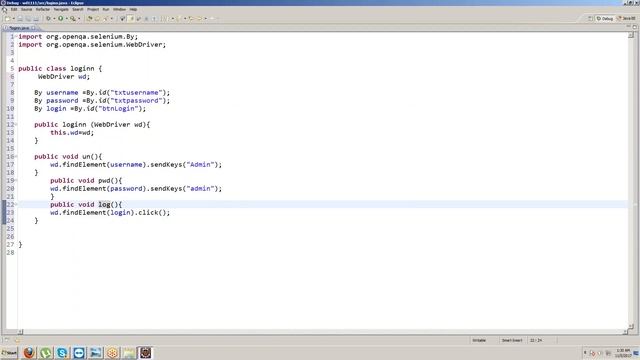Open the Help menu
Screen dimensions: 640x360
coord(133,9)
